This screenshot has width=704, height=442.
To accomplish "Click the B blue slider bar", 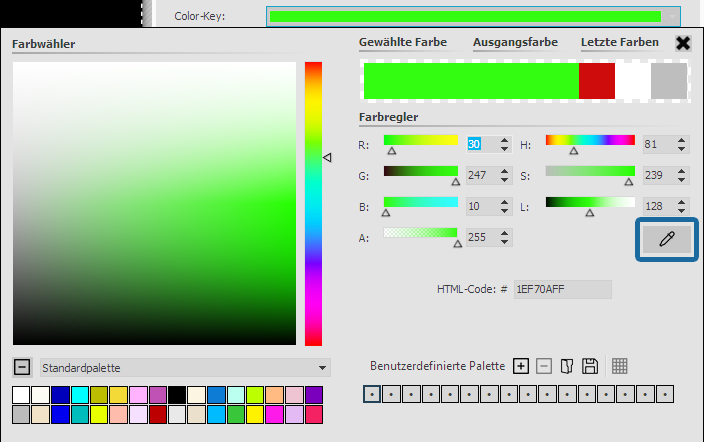I will [421, 202].
